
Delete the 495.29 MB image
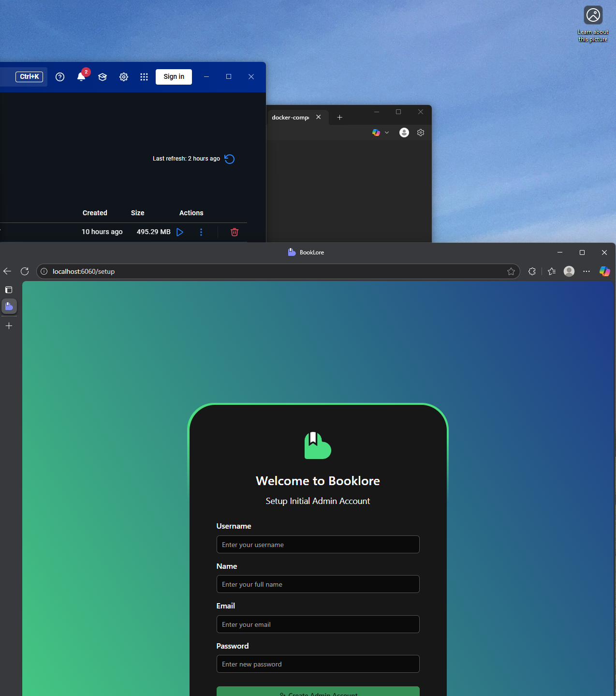point(235,232)
